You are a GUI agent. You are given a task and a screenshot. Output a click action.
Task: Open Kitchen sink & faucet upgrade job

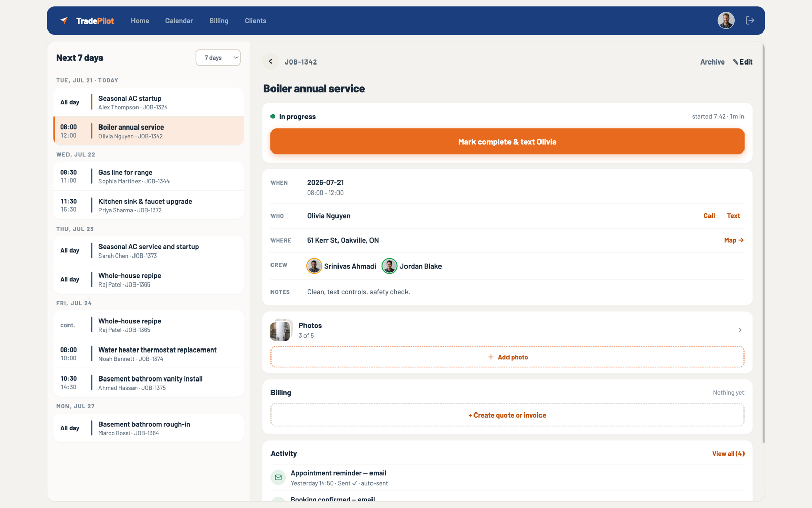point(149,205)
